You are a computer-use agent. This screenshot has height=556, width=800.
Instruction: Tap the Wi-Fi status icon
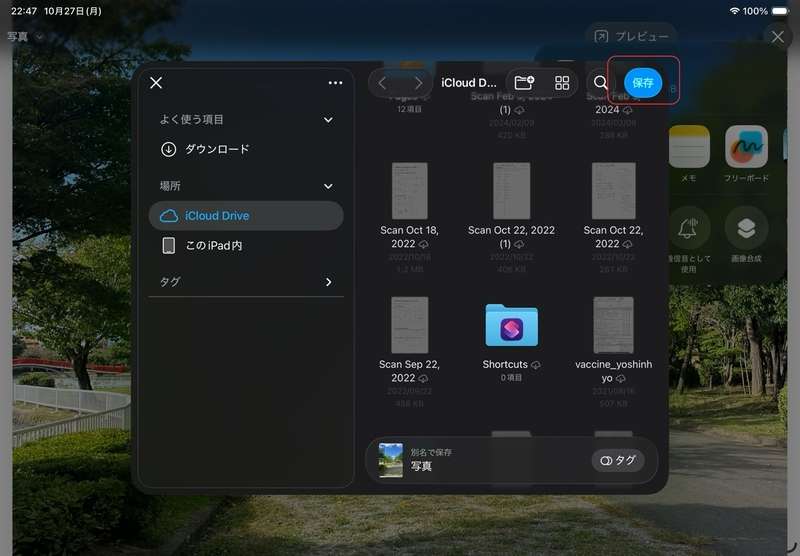pyautogui.click(x=734, y=11)
